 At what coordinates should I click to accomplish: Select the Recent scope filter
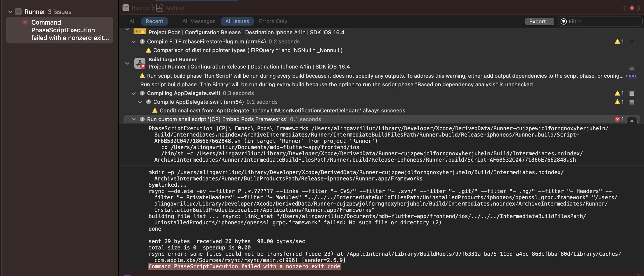pos(154,21)
